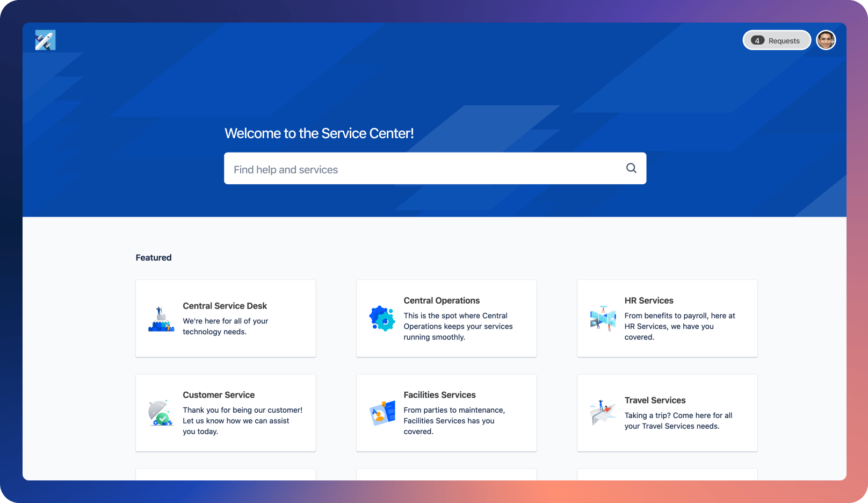The height and width of the screenshot is (503, 868).
Task: Click the Welcome to the Service Center banner
Action: [x=319, y=133]
